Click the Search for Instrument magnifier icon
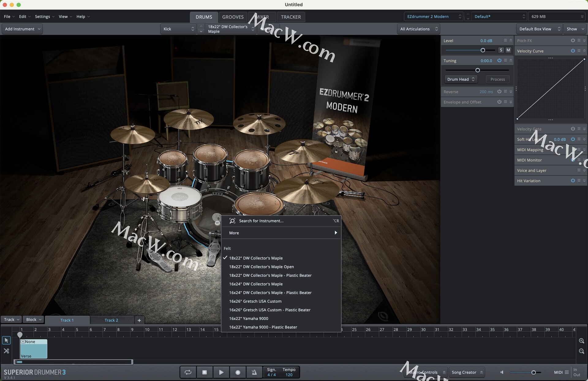588x381 pixels. 232,221
